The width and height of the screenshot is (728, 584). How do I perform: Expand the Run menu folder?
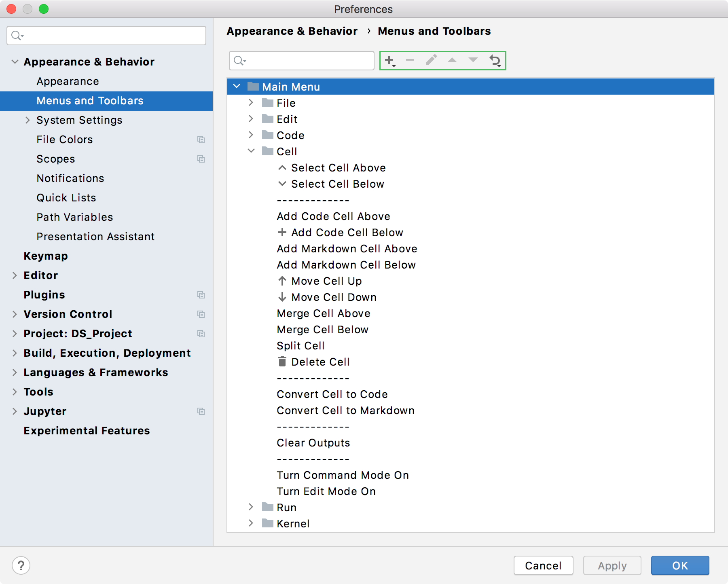click(251, 507)
